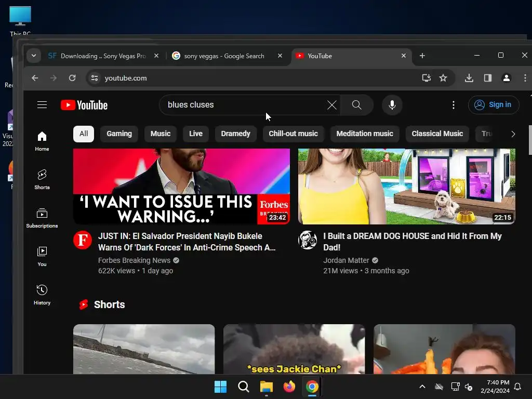Open I Built a DREAM DOG HOUSE title
Screen dimensions: 532x399
click(x=412, y=242)
